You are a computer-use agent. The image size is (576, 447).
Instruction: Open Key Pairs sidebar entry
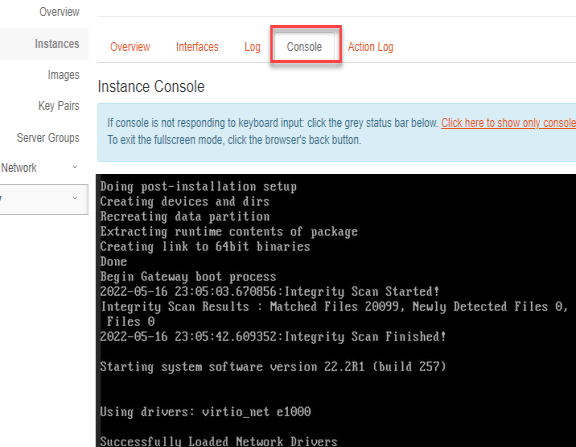tap(59, 106)
